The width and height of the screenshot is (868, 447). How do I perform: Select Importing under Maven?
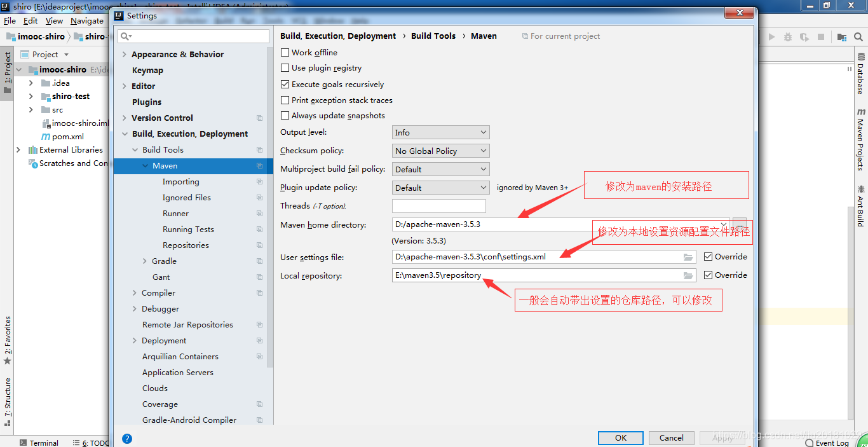[x=180, y=182]
